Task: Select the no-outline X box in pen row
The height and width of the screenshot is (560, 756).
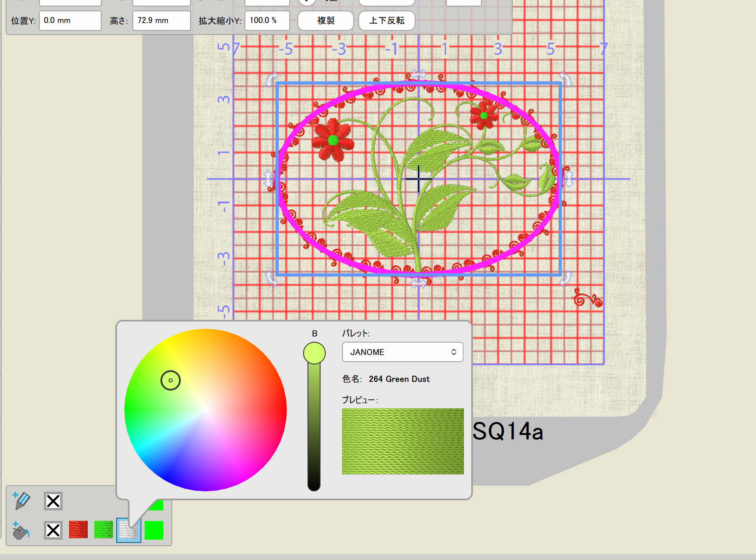Action: 53,501
